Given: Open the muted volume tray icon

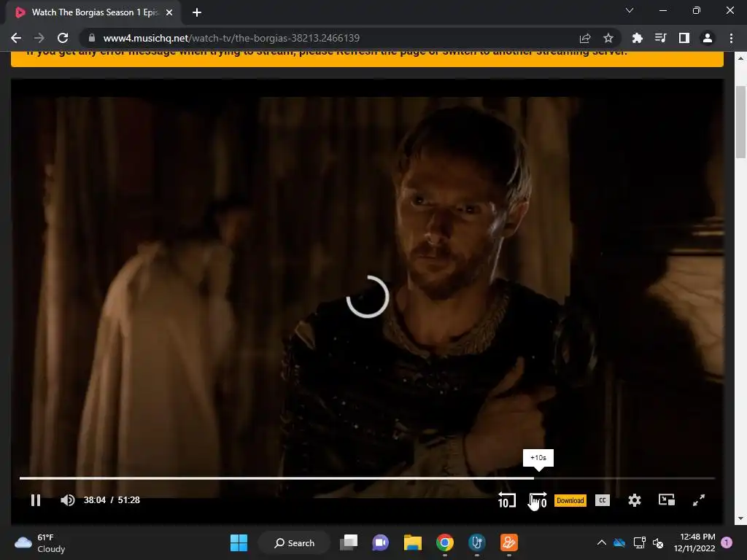Looking at the screenshot, I should [x=658, y=542].
